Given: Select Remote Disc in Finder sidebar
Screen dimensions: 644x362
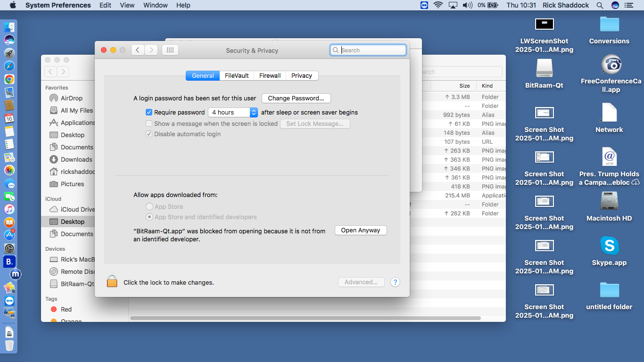Looking at the screenshot, I should [72, 271].
